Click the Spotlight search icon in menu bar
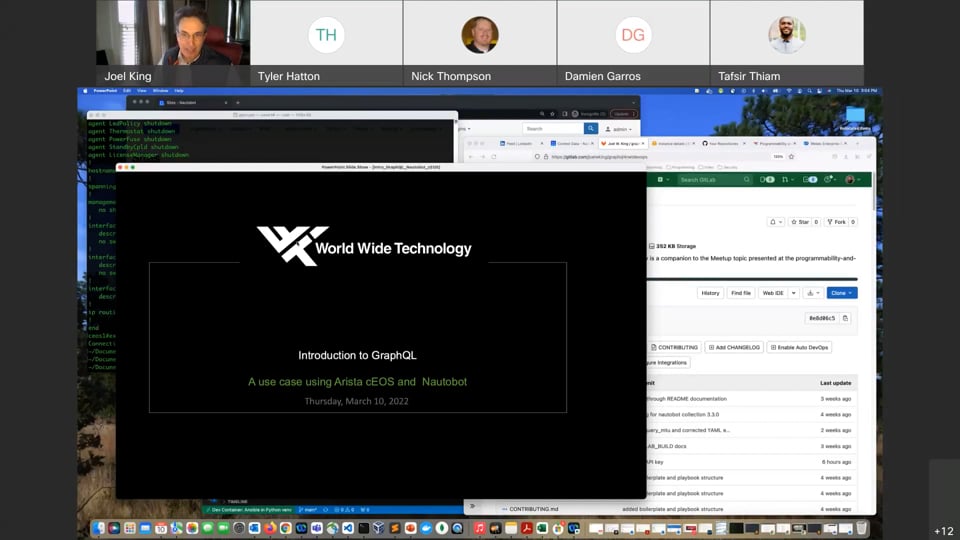The image size is (960, 540). (x=809, y=91)
